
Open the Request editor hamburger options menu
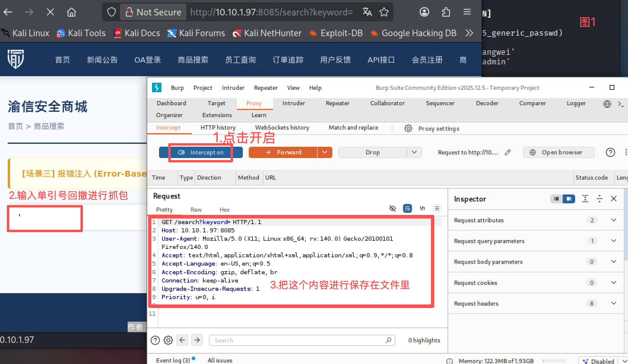point(437,208)
